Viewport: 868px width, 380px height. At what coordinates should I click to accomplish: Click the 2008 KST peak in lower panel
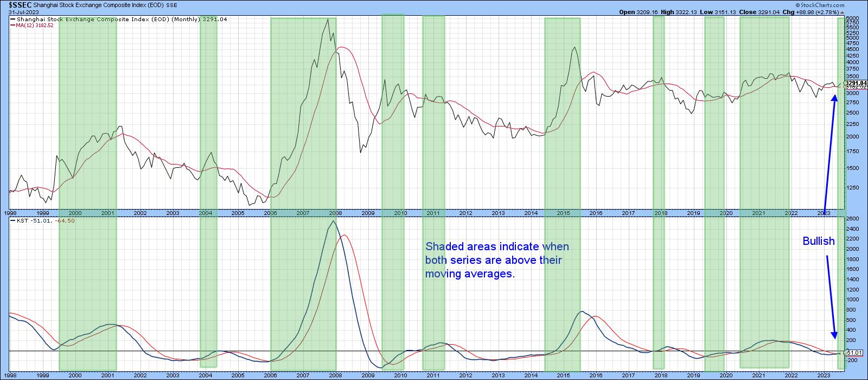point(333,221)
